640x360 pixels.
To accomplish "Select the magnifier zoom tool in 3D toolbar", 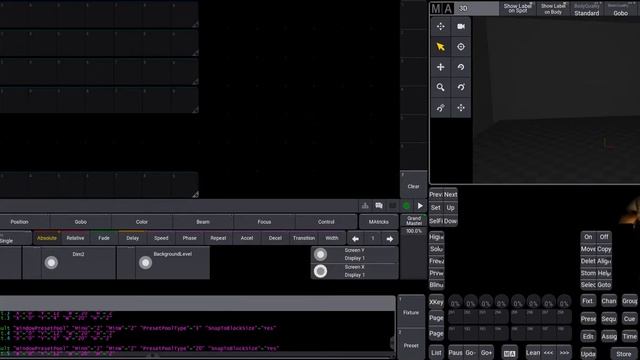I will pos(440,87).
